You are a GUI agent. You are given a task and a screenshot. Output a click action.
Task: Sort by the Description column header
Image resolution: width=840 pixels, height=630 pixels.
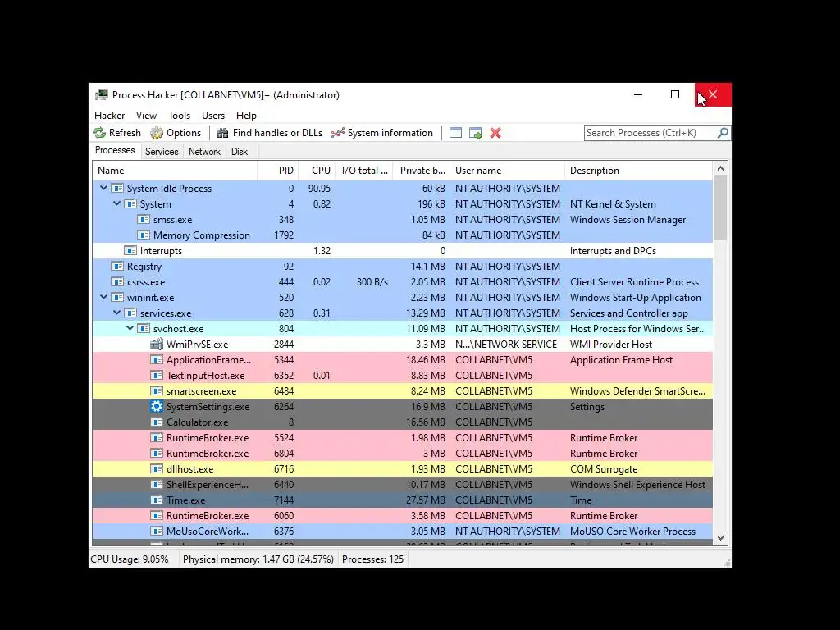[638, 171]
